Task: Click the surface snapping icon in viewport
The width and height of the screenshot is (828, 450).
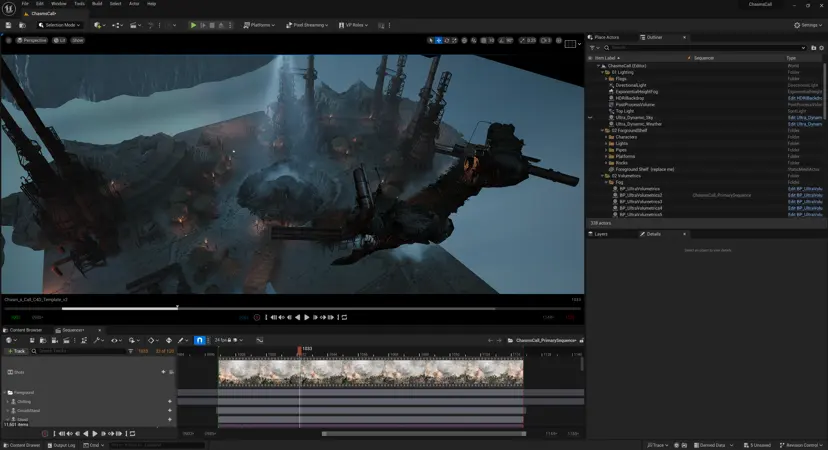Action: (x=474, y=40)
